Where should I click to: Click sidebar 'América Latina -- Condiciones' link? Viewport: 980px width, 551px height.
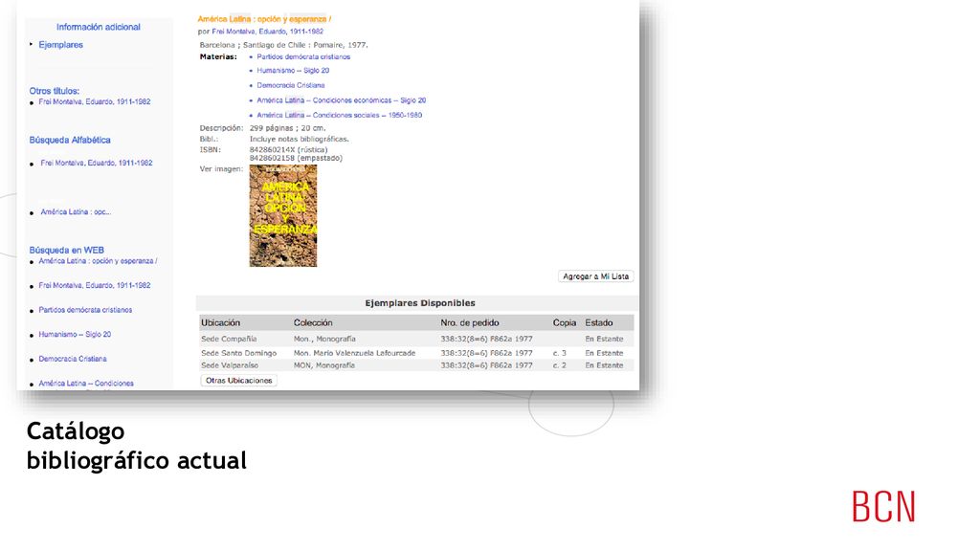(x=86, y=383)
